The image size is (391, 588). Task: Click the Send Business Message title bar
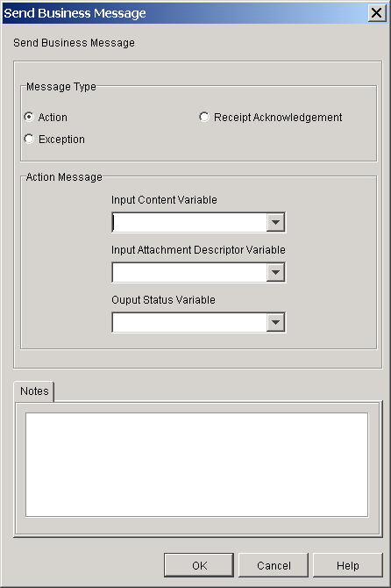click(x=185, y=13)
